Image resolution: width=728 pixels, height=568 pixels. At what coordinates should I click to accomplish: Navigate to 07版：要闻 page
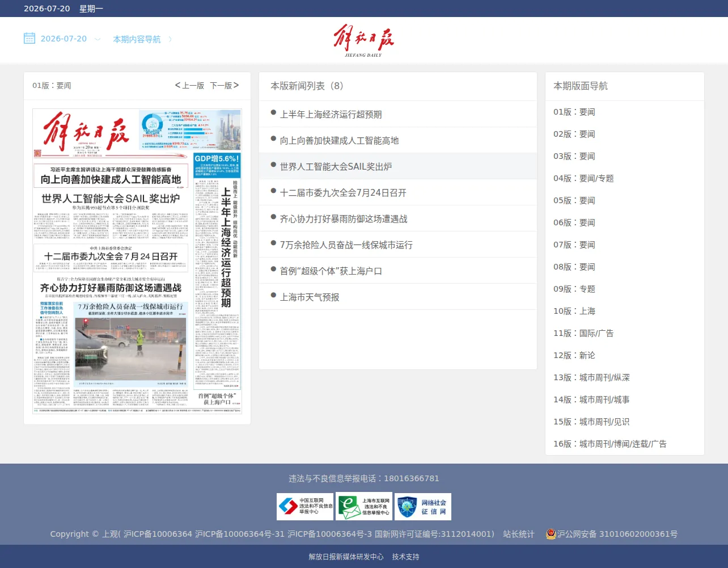click(574, 245)
